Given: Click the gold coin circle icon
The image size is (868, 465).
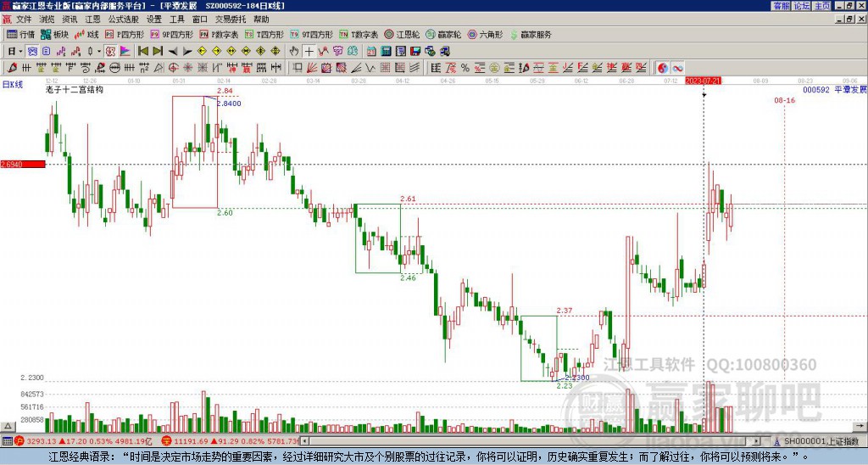Looking at the screenshot, I should click(494, 68).
